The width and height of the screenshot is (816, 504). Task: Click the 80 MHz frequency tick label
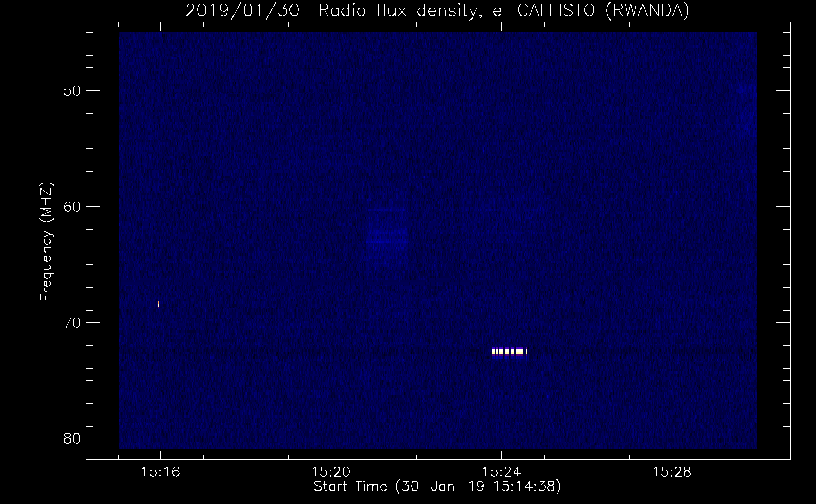(x=72, y=439)
